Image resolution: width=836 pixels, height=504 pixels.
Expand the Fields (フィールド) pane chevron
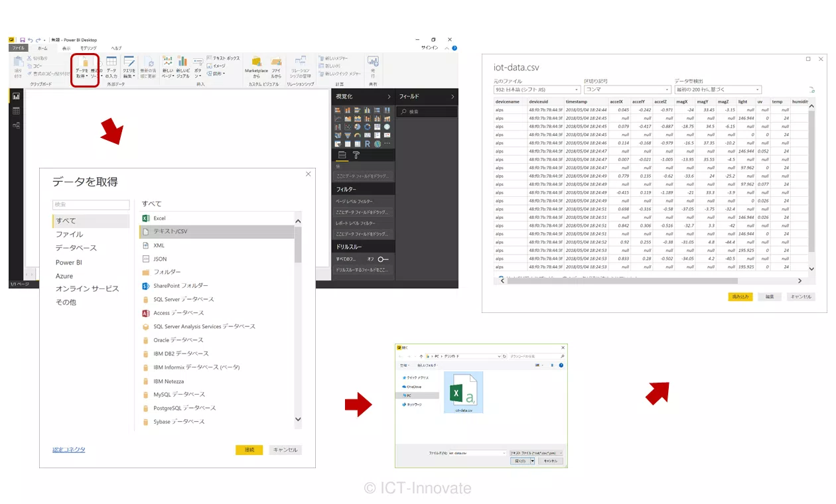453,97
